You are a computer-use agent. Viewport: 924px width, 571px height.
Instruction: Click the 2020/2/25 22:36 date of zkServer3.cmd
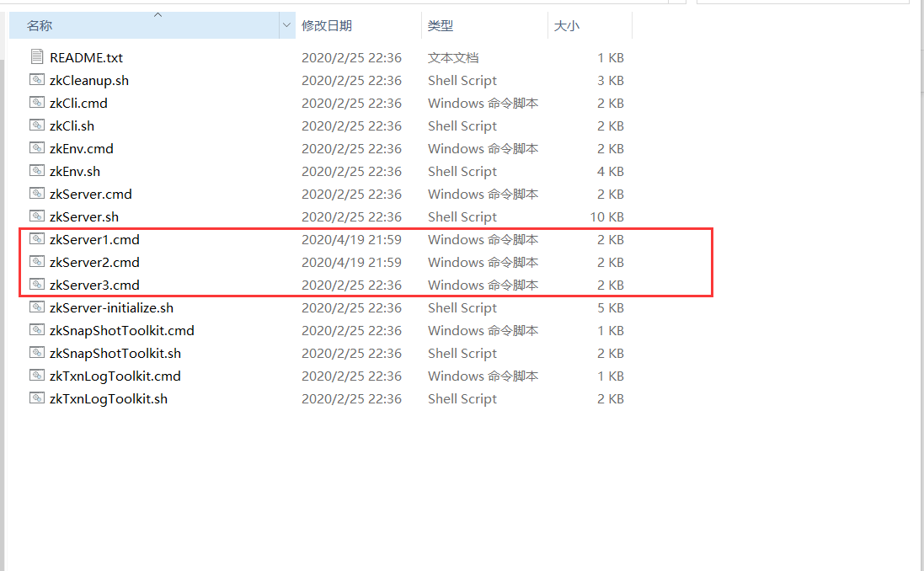[x=351, y=285]
